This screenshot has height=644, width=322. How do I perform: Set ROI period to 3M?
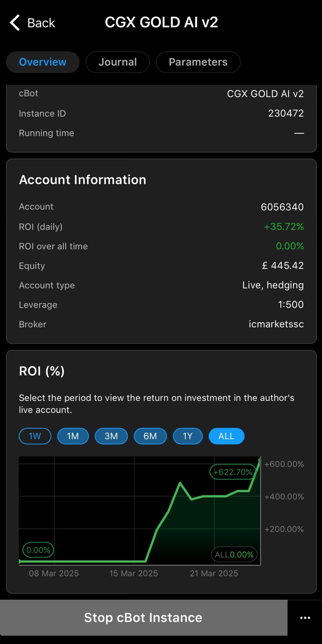click(x=111, y=436)
